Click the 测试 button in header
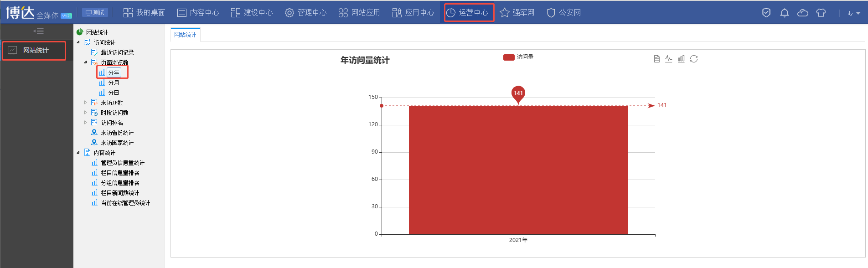Viewport: 868px width, 268px height. (x=95, y=12)
